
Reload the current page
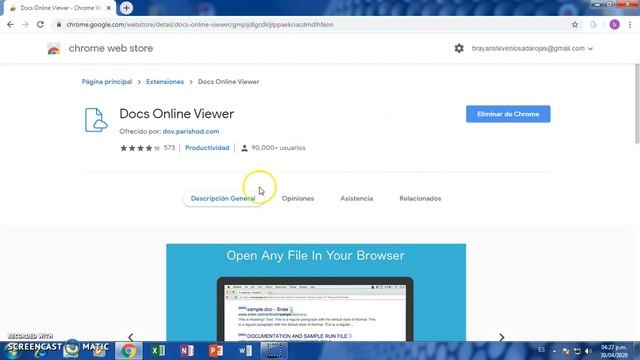tap(40, 24)
